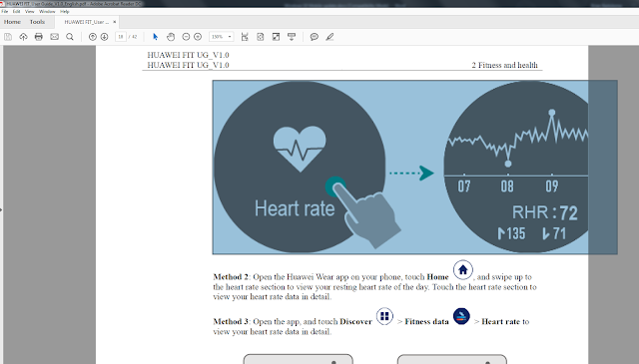This screenshot has height=364, width=639.
Task: Open the Window menu
Action: coord(47,11)
